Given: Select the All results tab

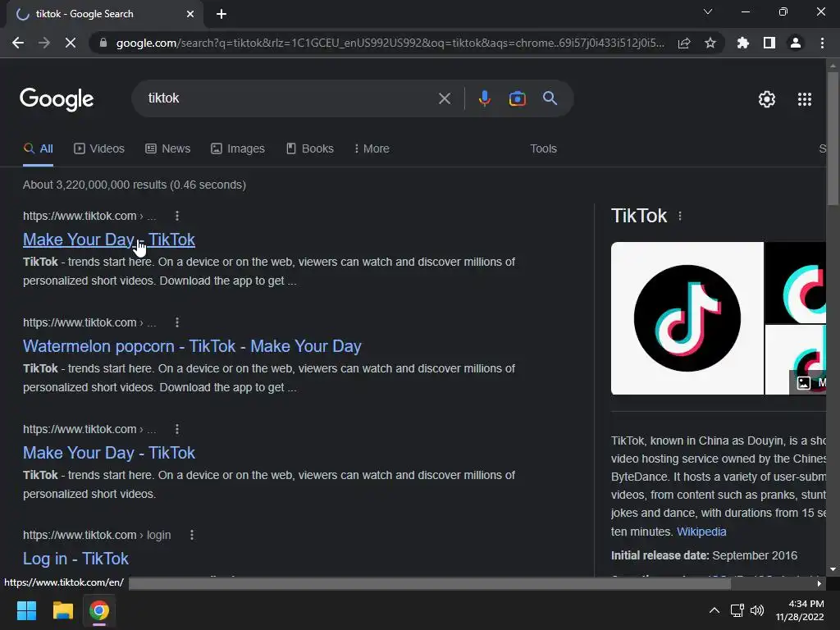Looking at the screenshot, I should [x=38, y=149].
